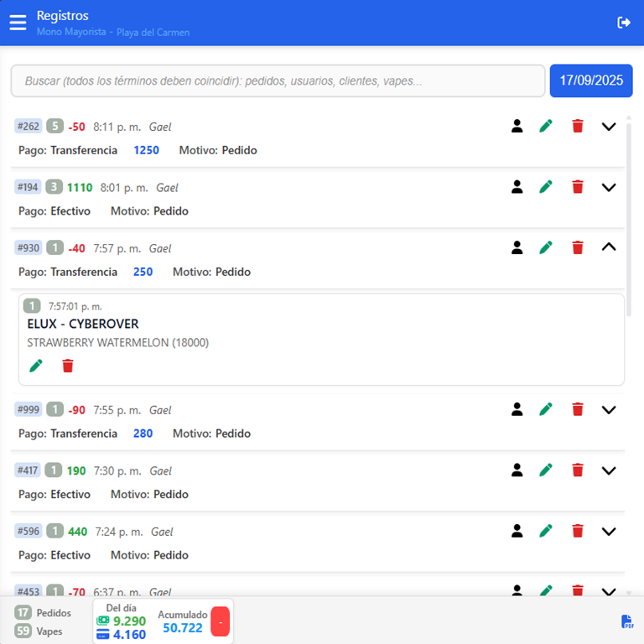644x644 pixels.
Task: Edit order #417 with pencil icon
Action: tap(546, 470)
